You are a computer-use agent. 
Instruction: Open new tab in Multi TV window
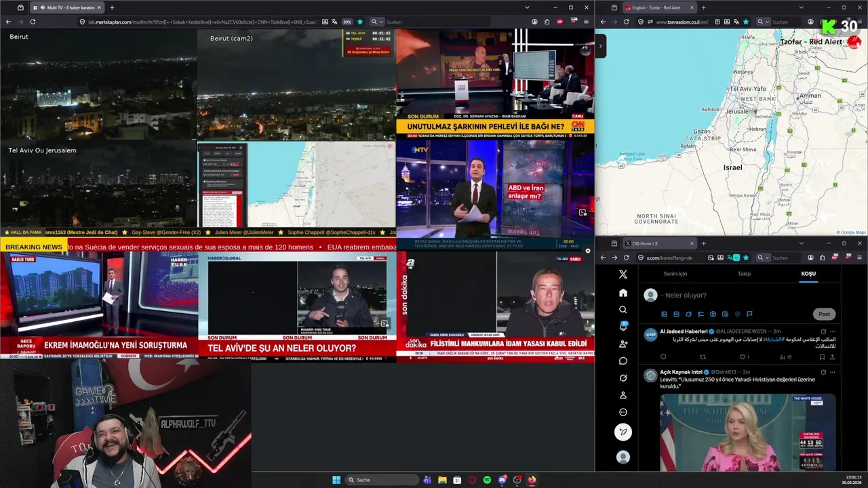click(112, 7)
